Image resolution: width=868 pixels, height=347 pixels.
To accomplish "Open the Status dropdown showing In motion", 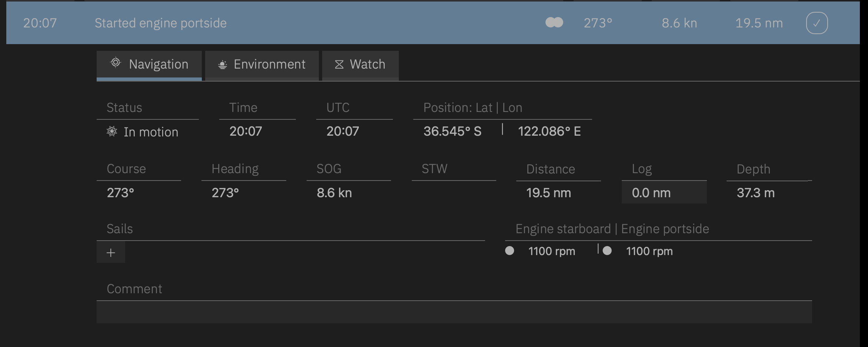I will point(147,132).
